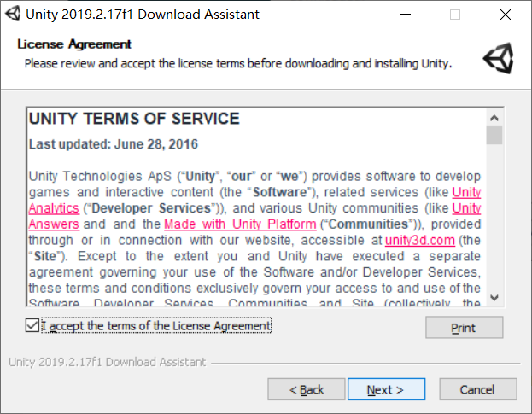The image size is (532, 414).
Task: Click the license text scrollbar thumb
Action: [x=494, y=135]
